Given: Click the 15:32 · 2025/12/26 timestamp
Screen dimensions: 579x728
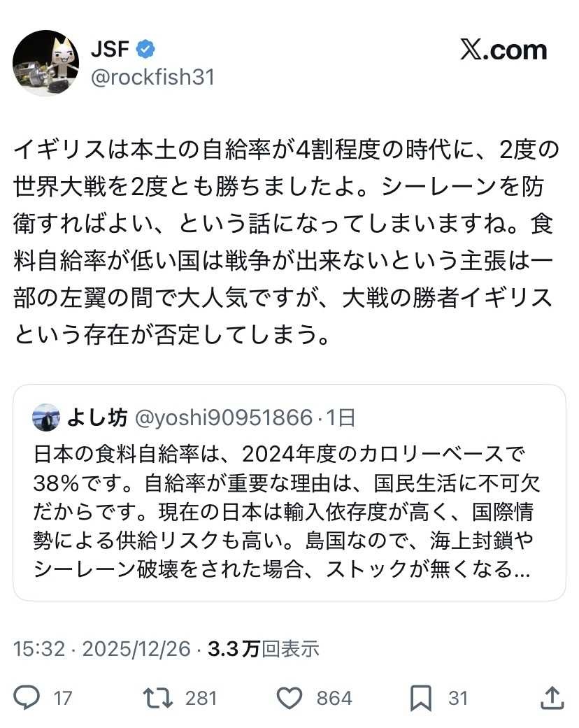Looking at the screenshot, I should (x=102, y=649).
